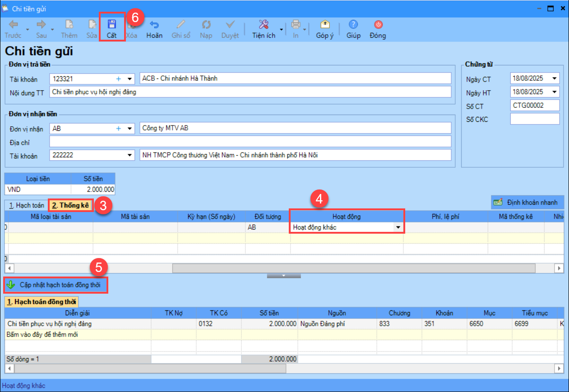Collapse the panel splitter arrow below Thống kê grid

(284, 275)
